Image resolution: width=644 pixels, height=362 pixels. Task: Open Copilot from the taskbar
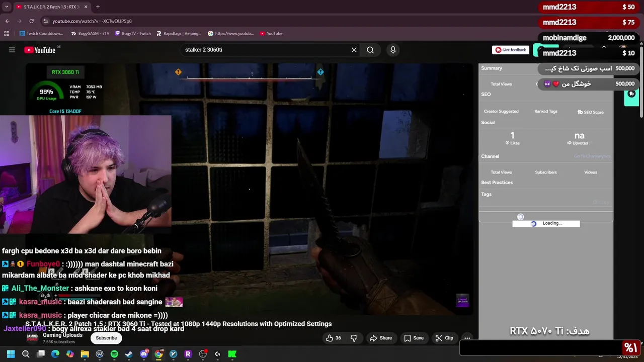click(x=70, y=354)
